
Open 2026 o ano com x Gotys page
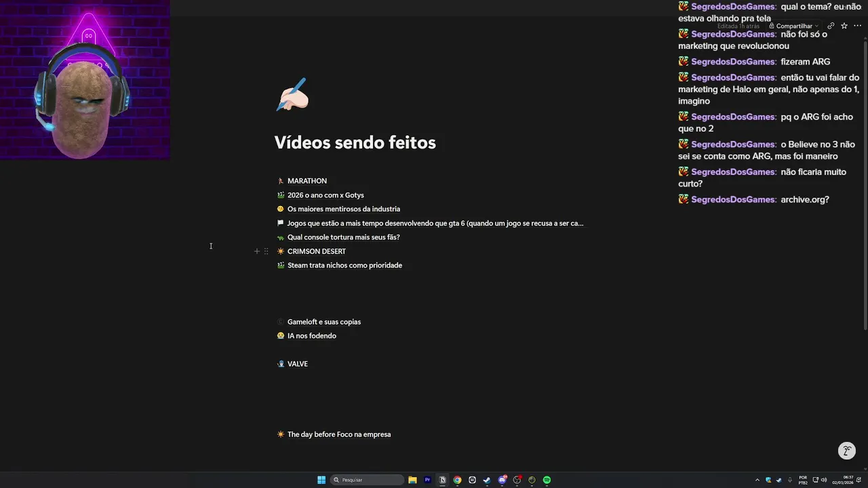pyautogui.click(x=325, y=195)
